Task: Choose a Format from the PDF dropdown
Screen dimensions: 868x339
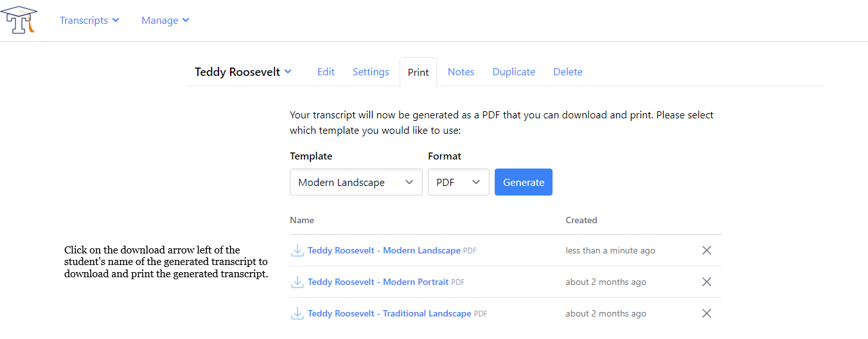Action: 458,182
